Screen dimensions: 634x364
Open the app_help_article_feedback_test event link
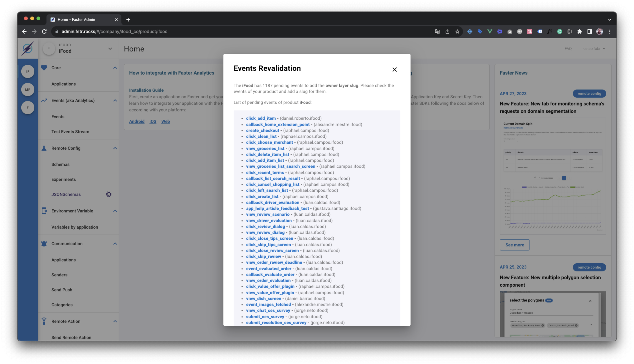click(278, 209)
